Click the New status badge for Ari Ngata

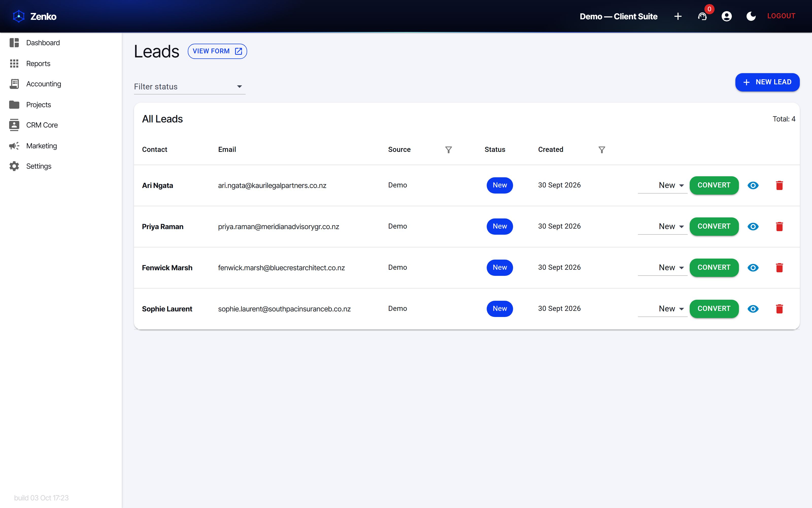[500, 185]
